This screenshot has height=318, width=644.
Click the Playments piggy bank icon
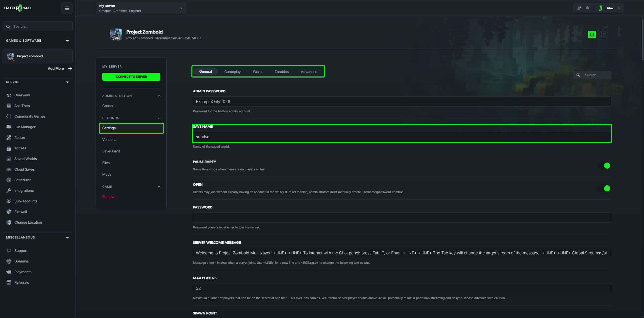[9, 272]
